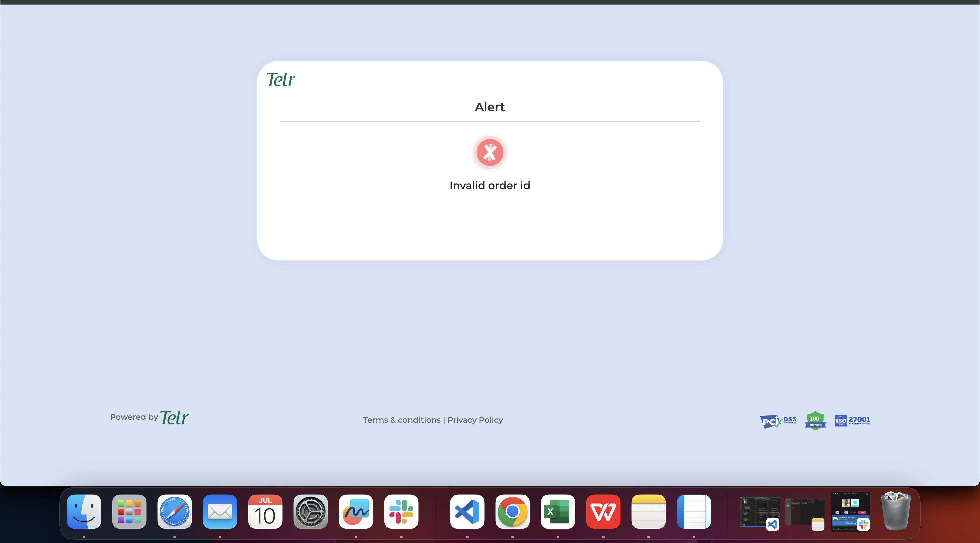
Task: Restore the minimized VS Code window thumbnail
Action: 759,512
